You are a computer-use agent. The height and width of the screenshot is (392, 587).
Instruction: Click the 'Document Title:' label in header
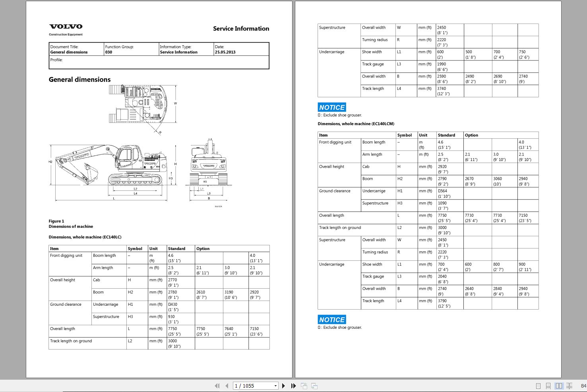[x=64, y=47]
